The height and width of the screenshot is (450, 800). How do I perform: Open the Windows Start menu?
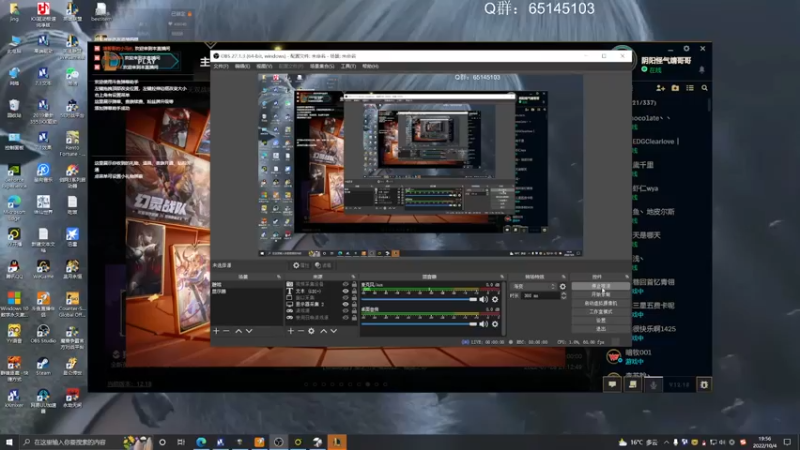click(9, 442)
